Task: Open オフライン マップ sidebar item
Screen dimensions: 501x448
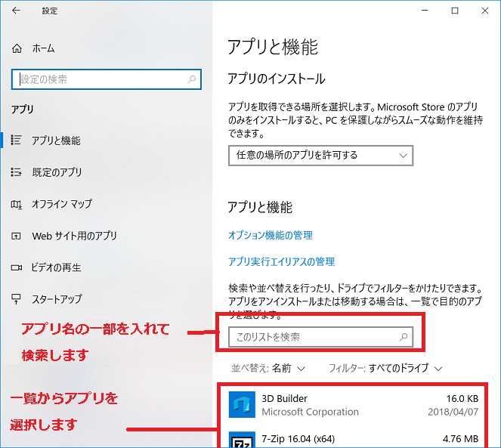Action: [x=106, y=204]
